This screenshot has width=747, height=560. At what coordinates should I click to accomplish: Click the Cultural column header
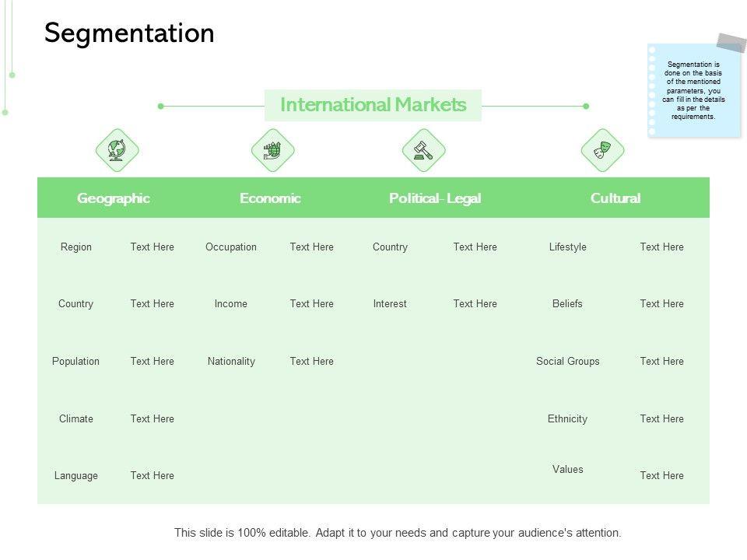coord(615,198)
